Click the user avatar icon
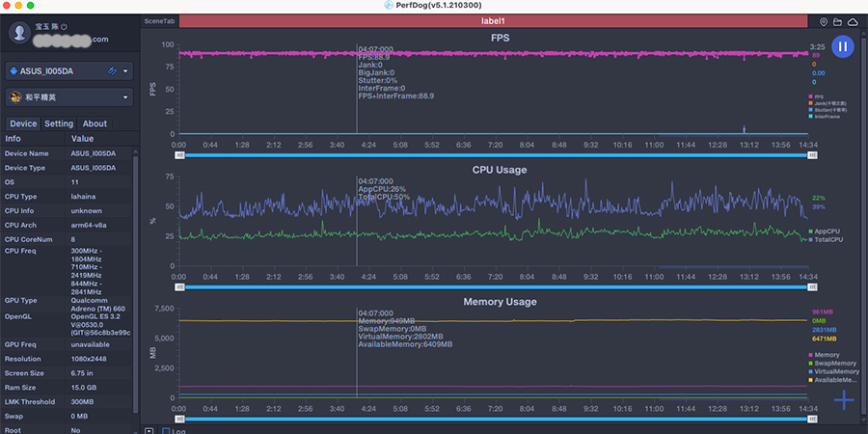Screen dimensions: 868x434 [20, 33]
